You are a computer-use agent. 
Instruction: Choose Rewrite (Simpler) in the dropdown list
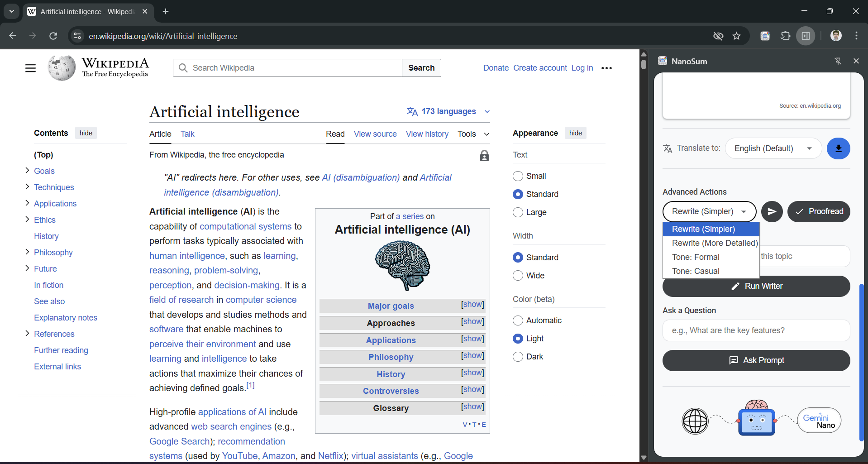711,229
